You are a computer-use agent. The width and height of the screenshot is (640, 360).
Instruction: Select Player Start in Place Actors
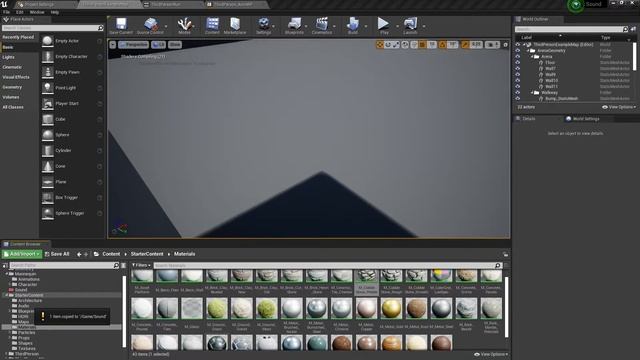coord(72,104)
